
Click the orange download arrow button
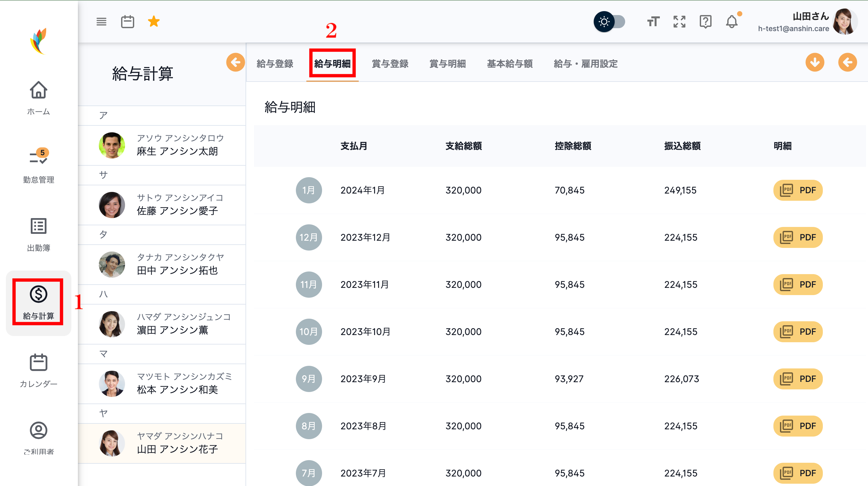pos(815,63)
